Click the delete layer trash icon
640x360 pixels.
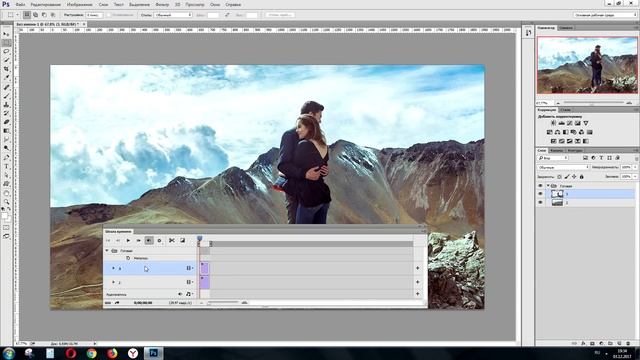(x=628, y=343)
